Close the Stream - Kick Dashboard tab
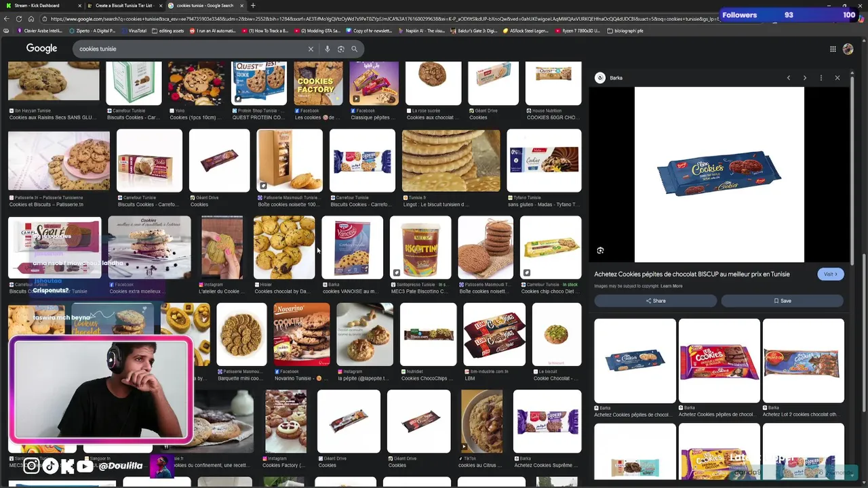868x488 pixels. (x=79, y=5)
